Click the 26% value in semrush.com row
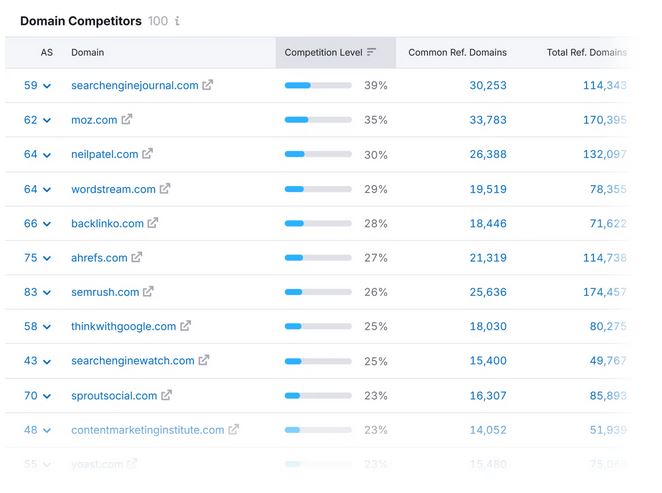The image size is (662, 493). (376, 292)
